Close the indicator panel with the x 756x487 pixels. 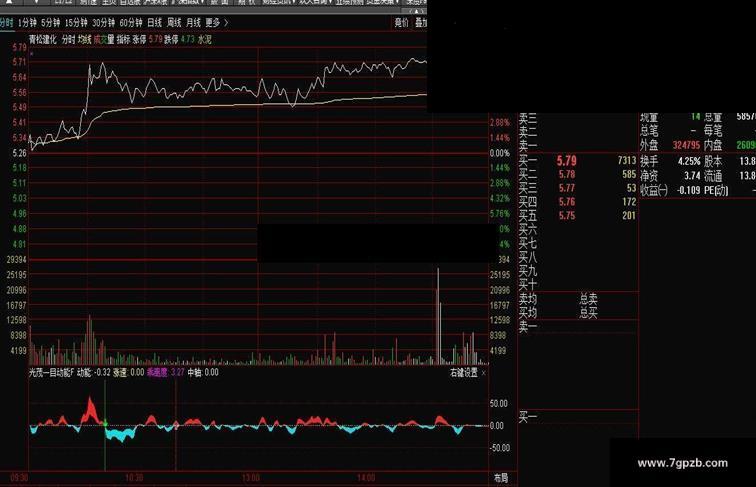point(484,373)
